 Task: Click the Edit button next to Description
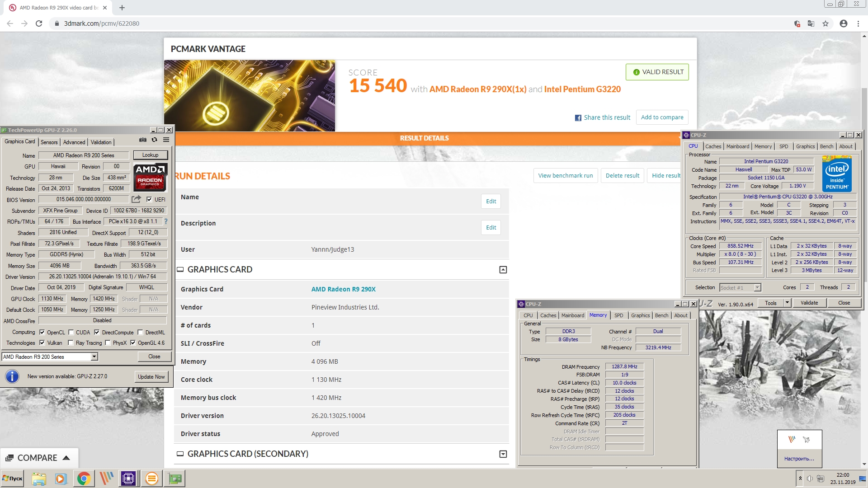(491, 228)
